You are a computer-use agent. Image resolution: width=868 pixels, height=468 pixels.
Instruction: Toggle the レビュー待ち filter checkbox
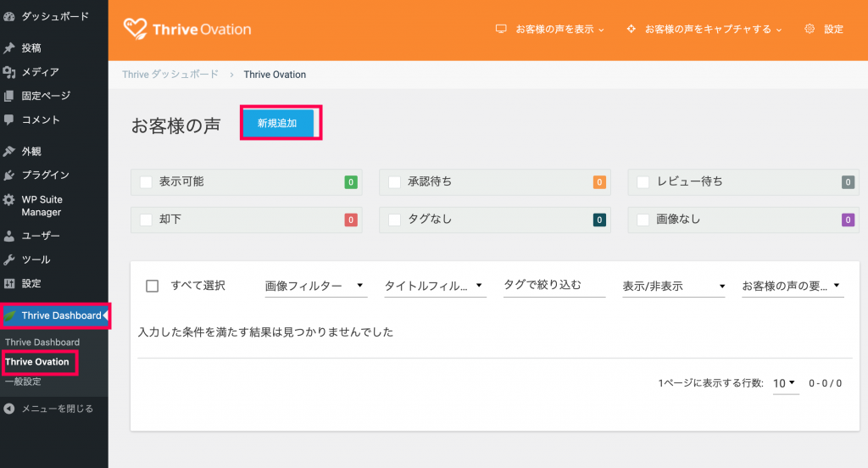[x=643, y=182]
